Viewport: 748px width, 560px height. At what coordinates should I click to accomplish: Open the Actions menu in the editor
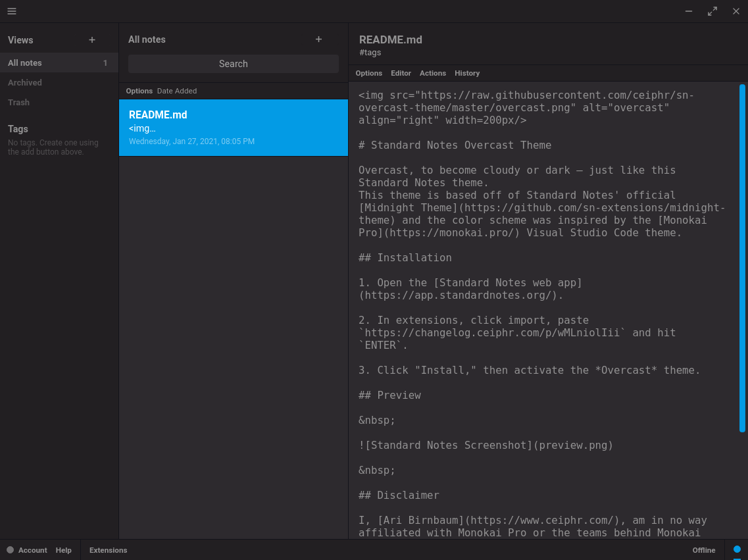[432, 73]
